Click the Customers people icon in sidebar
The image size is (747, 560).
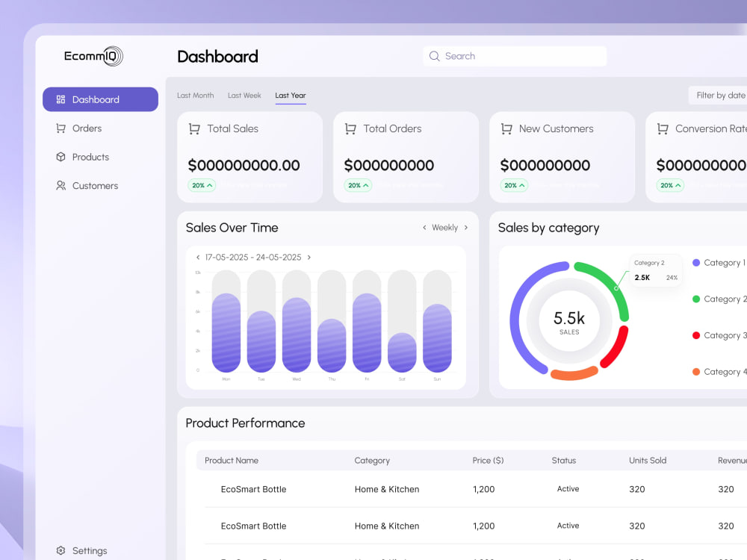tap(61, 186)
